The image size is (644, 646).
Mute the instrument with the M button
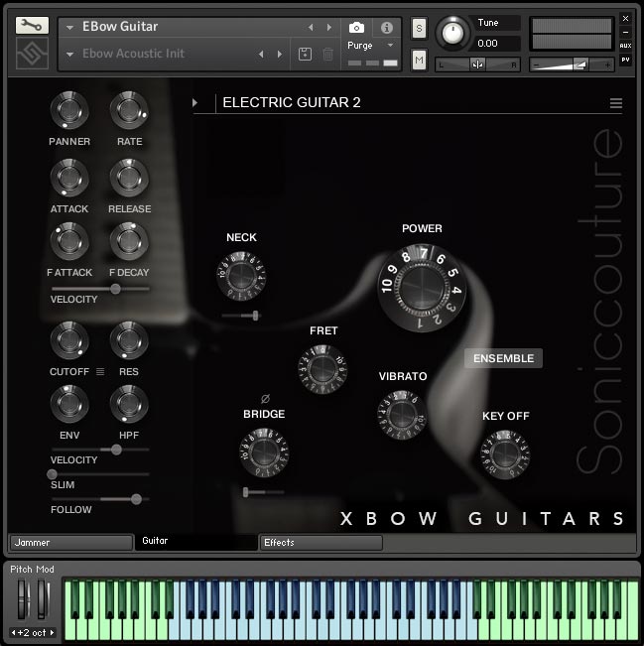pyautogui.click(x=419, y=60)
